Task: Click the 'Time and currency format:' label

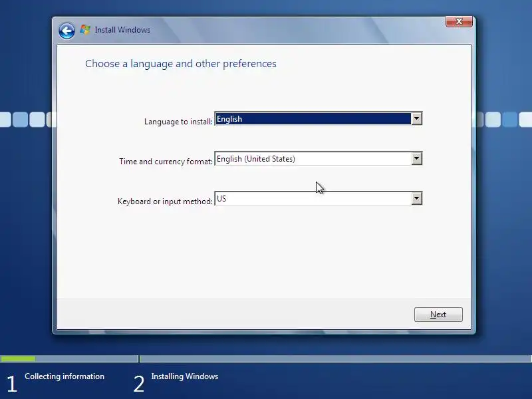Action: click(x=166, y=162)
